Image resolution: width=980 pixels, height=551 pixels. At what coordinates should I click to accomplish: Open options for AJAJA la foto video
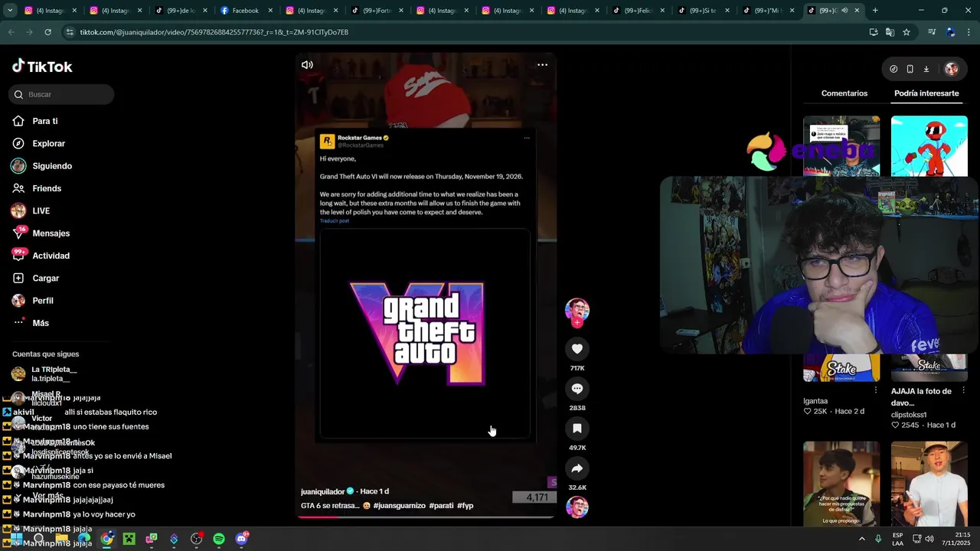tap(964, 390)
